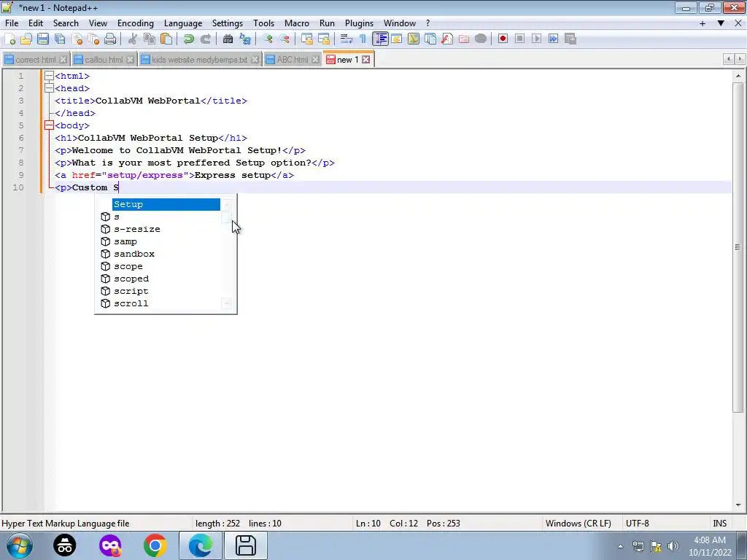Switch to the caillou.html tab
The image size is (747, 560).
pos(104,60)
